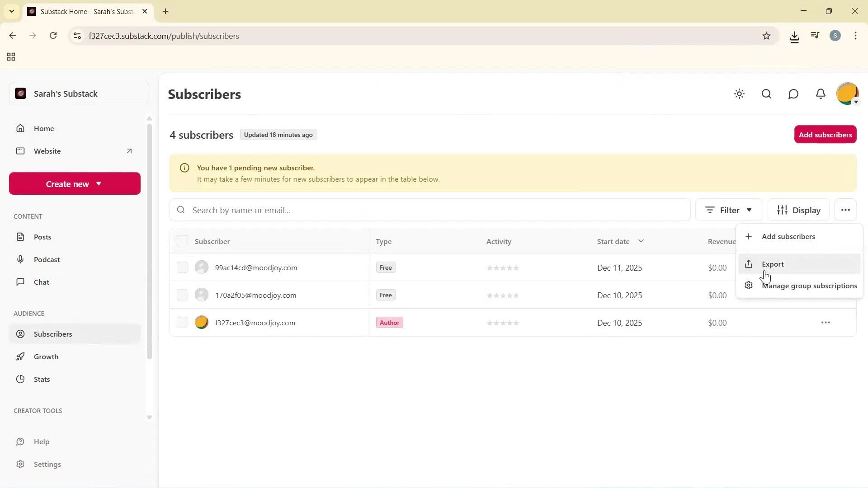Open the Filter dropdown
Screen dimensions: 868x488
pyautogui.click(x=728, y=210)
